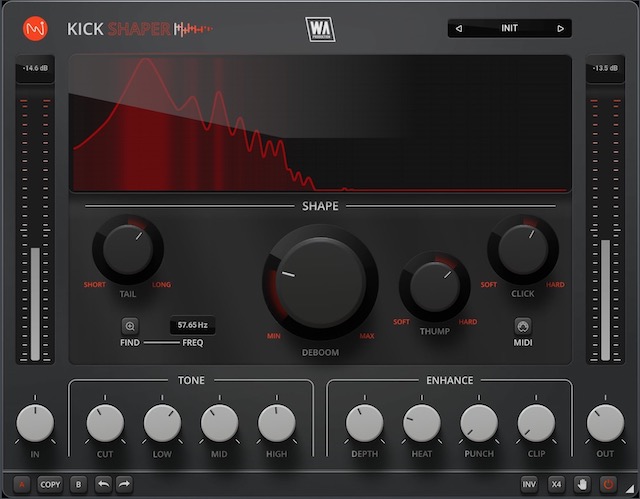Click the orange Kick Shaper logo icon
The width and height of the screenshot is (640, 499).
(37, 28)
